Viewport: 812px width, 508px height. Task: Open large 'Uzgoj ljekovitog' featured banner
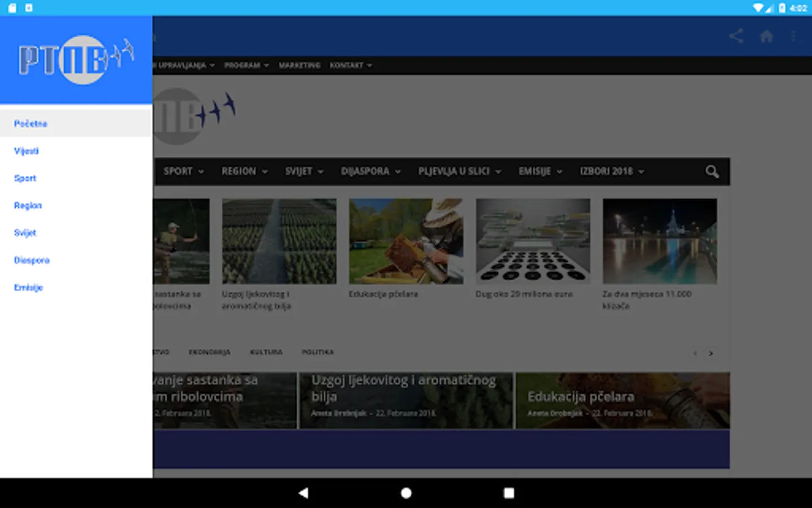point(406,400)
